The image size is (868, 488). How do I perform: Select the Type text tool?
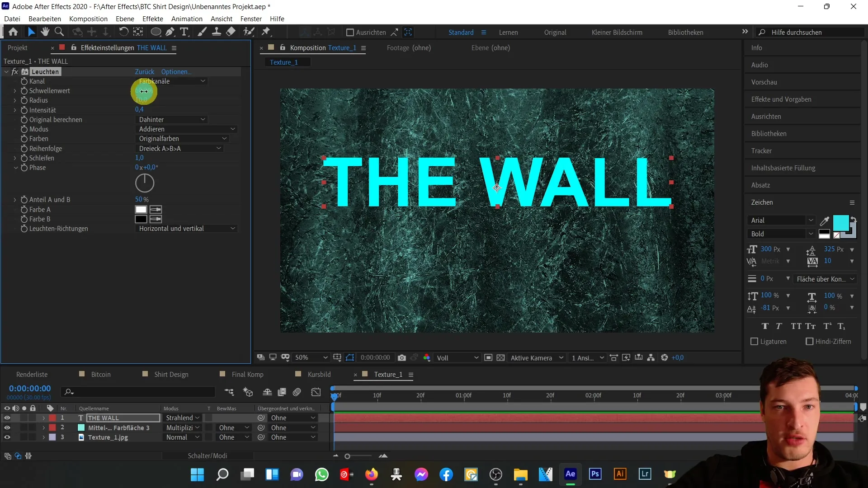click(x=184, y=32)
